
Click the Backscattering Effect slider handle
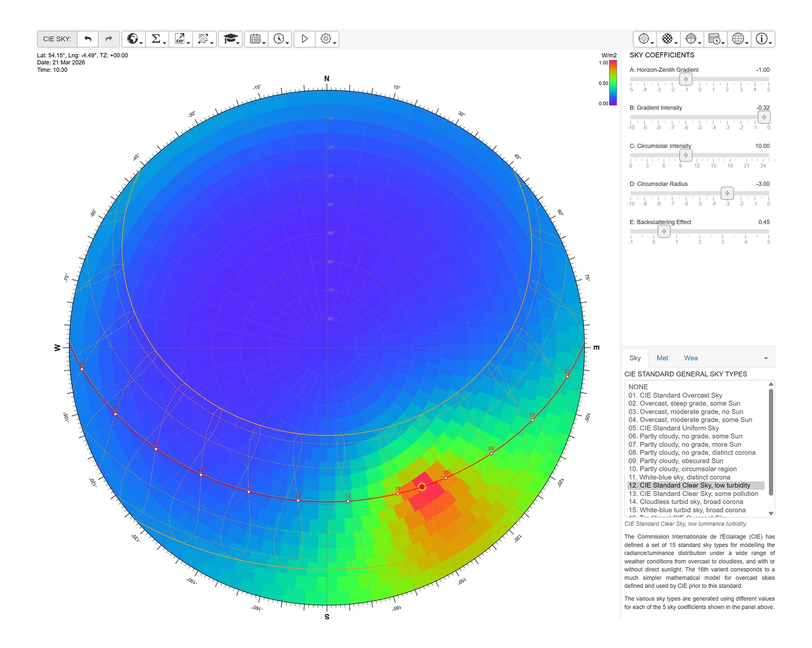[664, 231]
